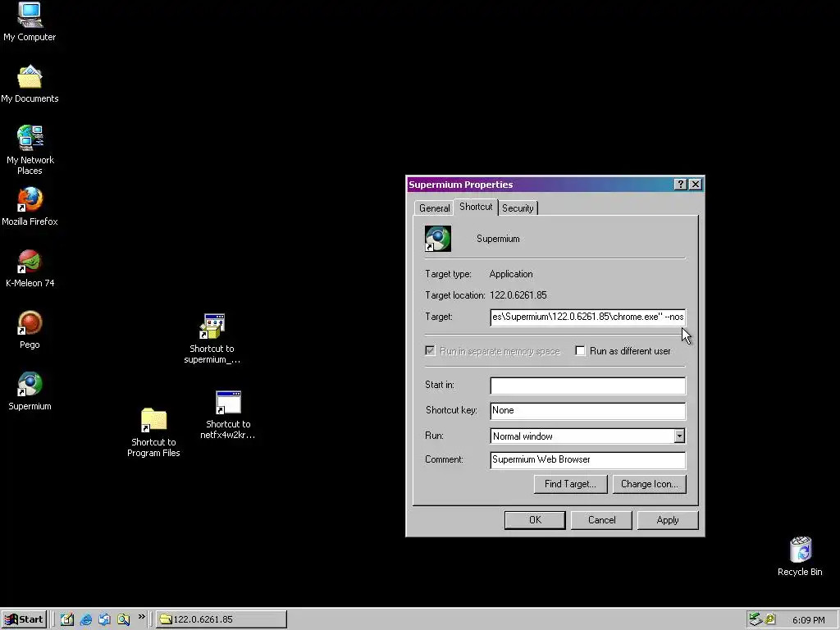The width and height of the screenshot is (840, 630).
Task: Switch to the Security tab
Action: (518, 208)
